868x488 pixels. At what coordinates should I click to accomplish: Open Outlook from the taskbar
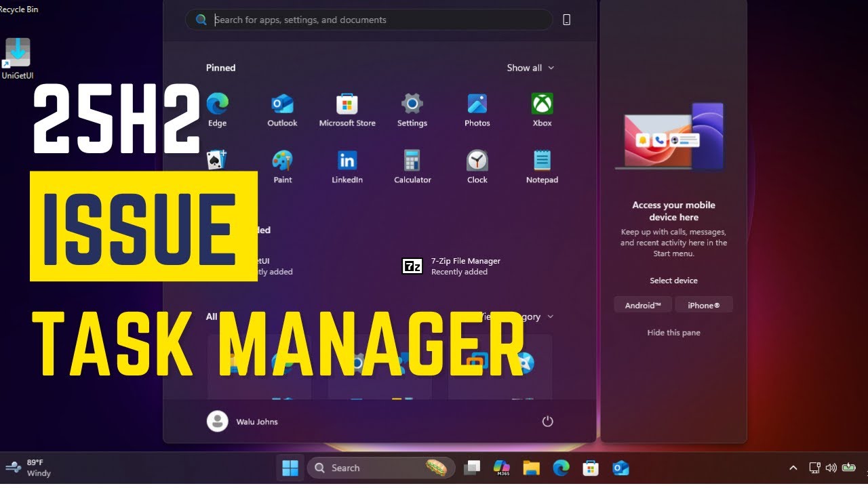[x=620, y=468]
